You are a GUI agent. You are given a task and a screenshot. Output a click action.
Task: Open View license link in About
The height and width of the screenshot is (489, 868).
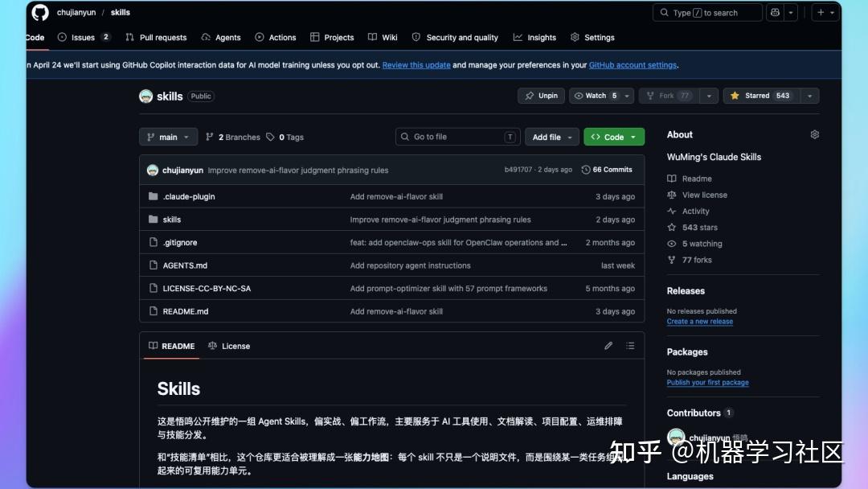click(697, 195)
